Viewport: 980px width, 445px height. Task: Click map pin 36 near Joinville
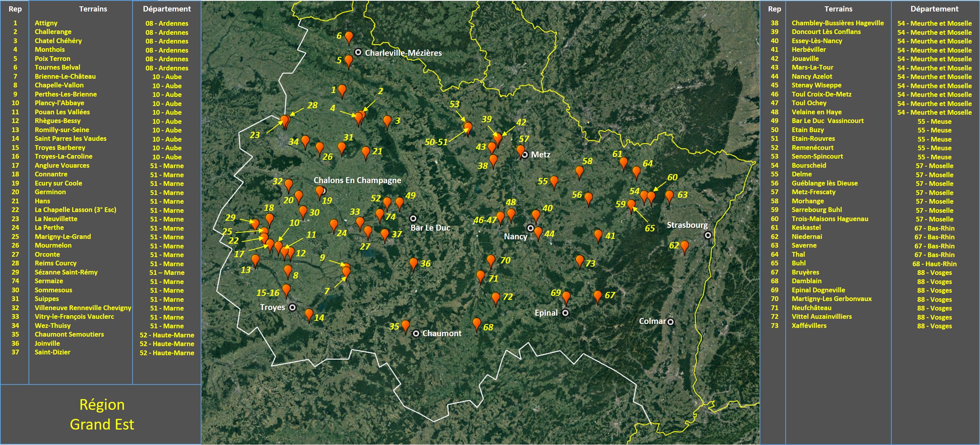coord(413,263)
